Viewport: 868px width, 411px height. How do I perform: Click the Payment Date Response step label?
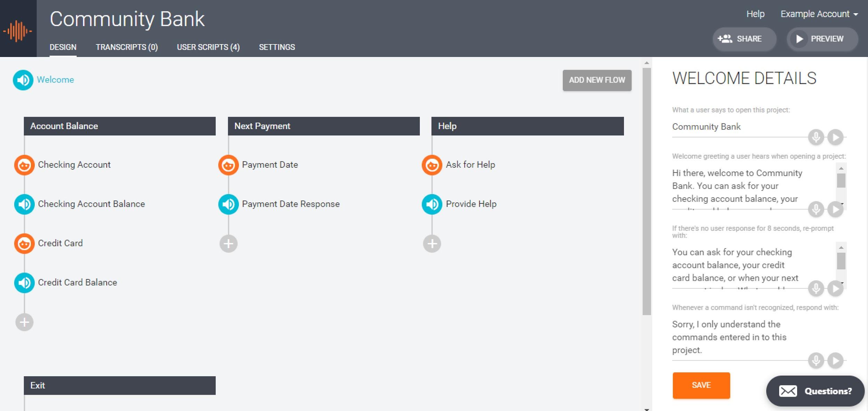[x=291, y=204]
